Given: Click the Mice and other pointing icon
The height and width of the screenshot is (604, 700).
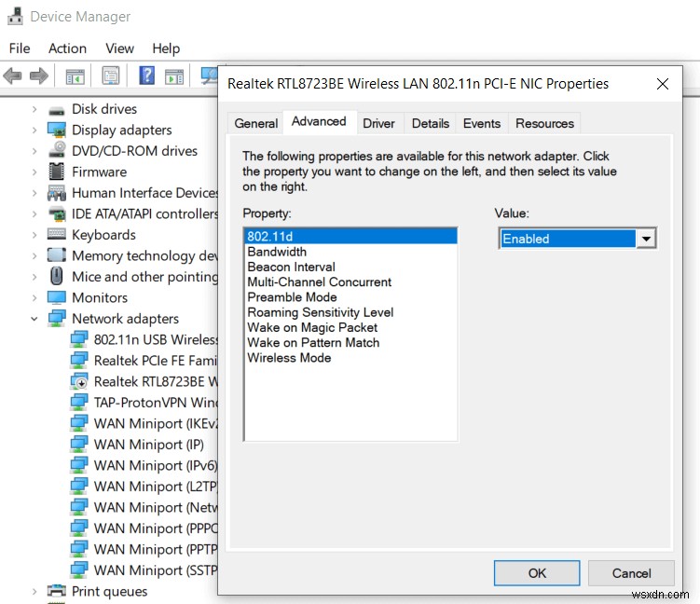Looking at the screenshot, I should (x=56, y=276).
